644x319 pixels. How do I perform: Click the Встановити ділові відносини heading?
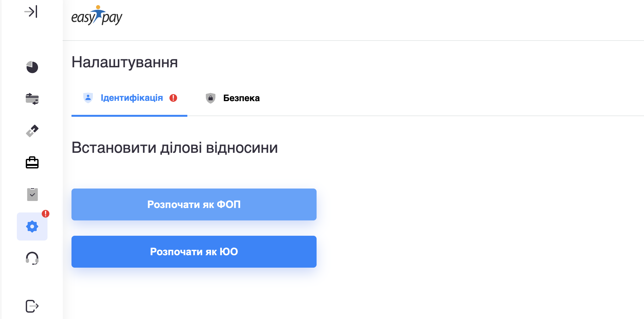(x=175, y=148)
